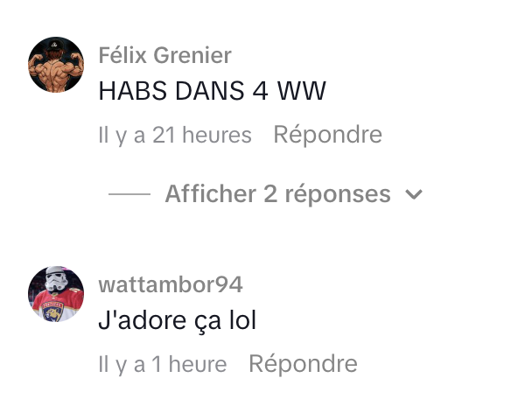The width and height of the screenshot is (518, 420).
Task: Click the line left of Afficher 2 réponses
Action: click(x=129, y=194)
